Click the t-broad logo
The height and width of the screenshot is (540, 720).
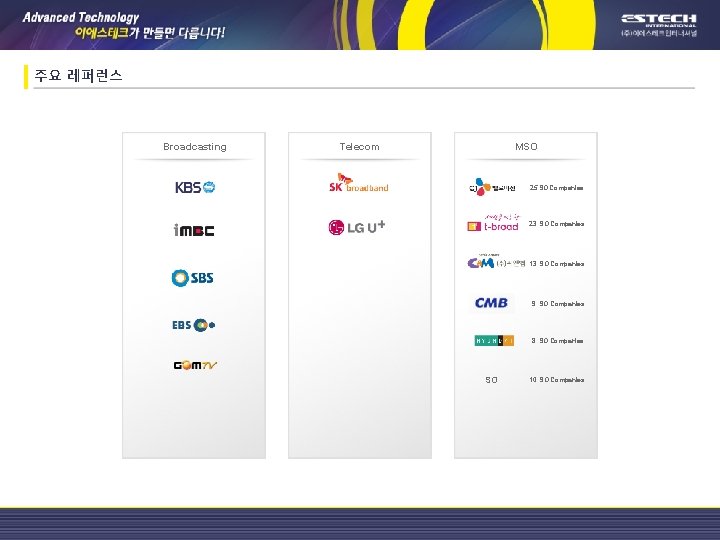pyautogui.click(x=493, y=223)
